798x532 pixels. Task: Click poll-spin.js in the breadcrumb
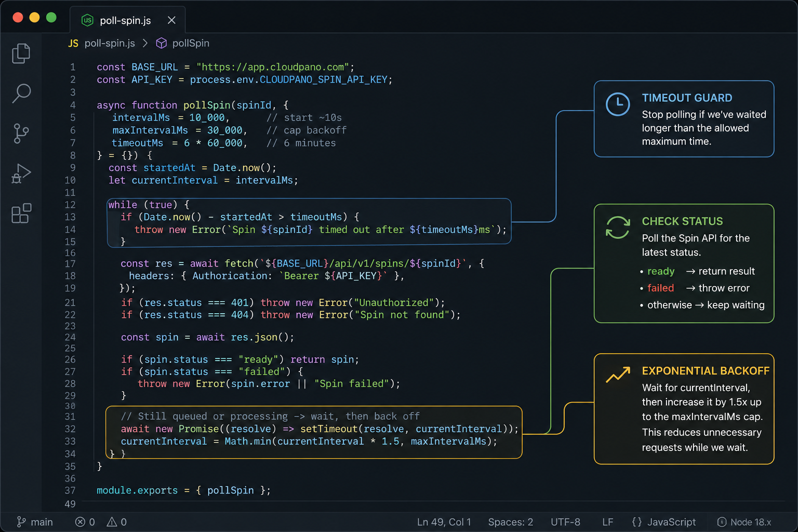point(110,43)
